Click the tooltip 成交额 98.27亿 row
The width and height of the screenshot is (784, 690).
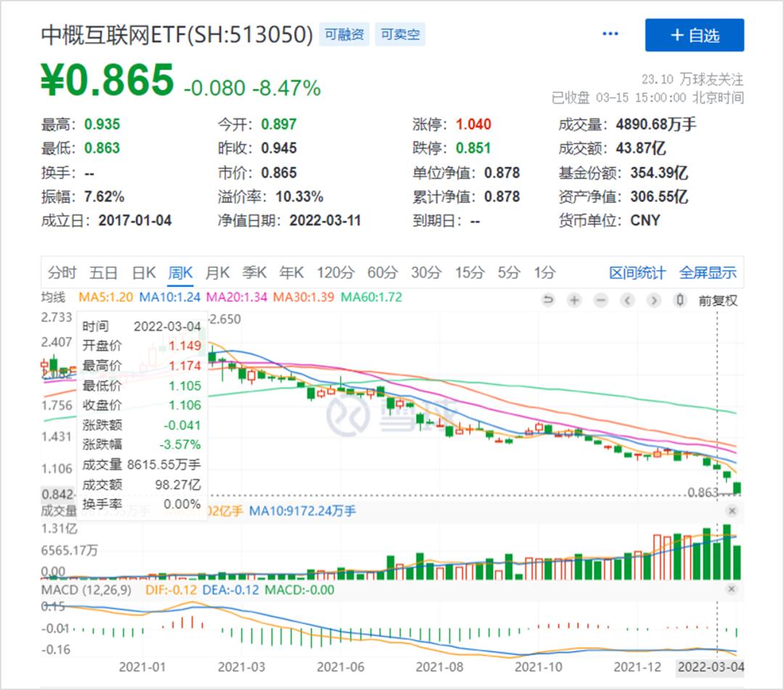142,485
